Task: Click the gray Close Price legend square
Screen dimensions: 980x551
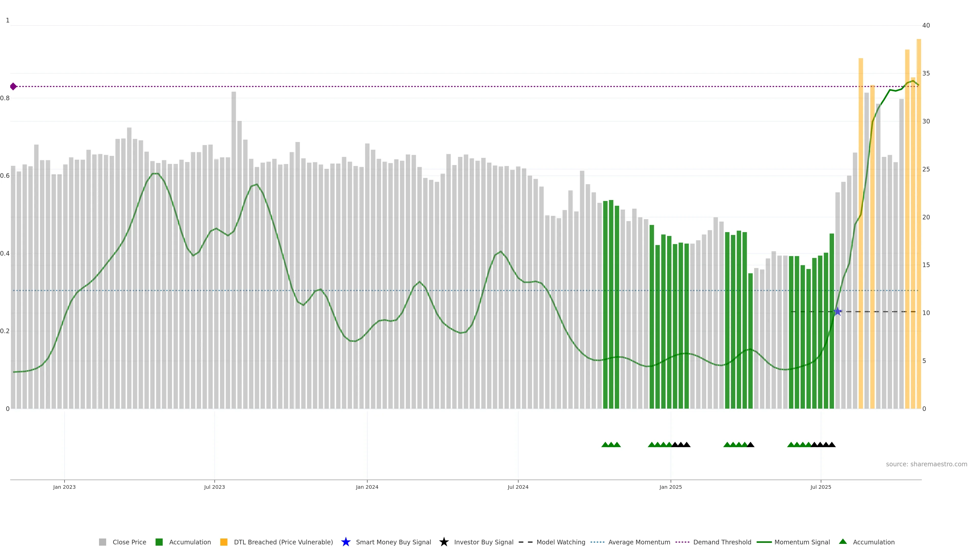Action: (102, 542)
